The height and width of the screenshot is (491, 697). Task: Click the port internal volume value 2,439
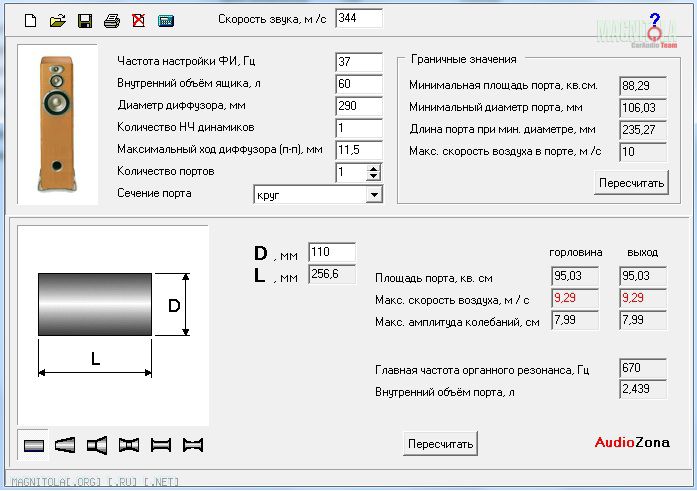click(643, 389)
